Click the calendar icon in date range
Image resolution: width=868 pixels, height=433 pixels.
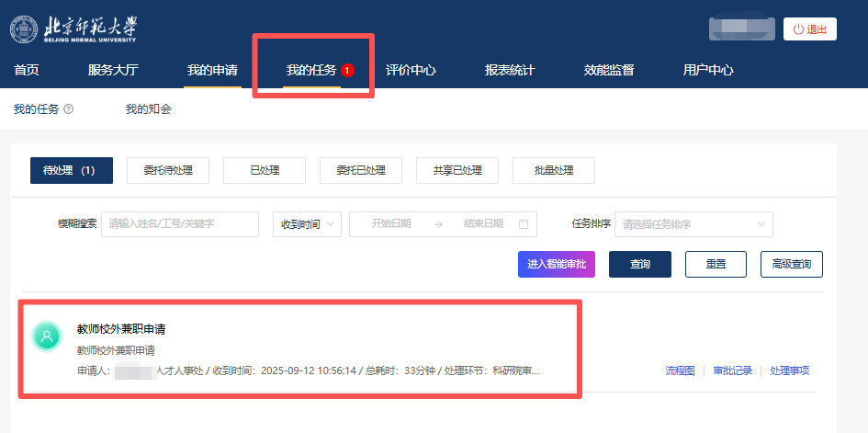click(524, 223)
